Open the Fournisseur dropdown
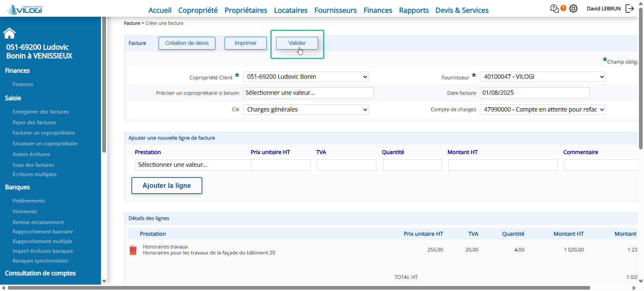Image resolution: width=644 pixels, height=291 pixels. pos(543,77)
